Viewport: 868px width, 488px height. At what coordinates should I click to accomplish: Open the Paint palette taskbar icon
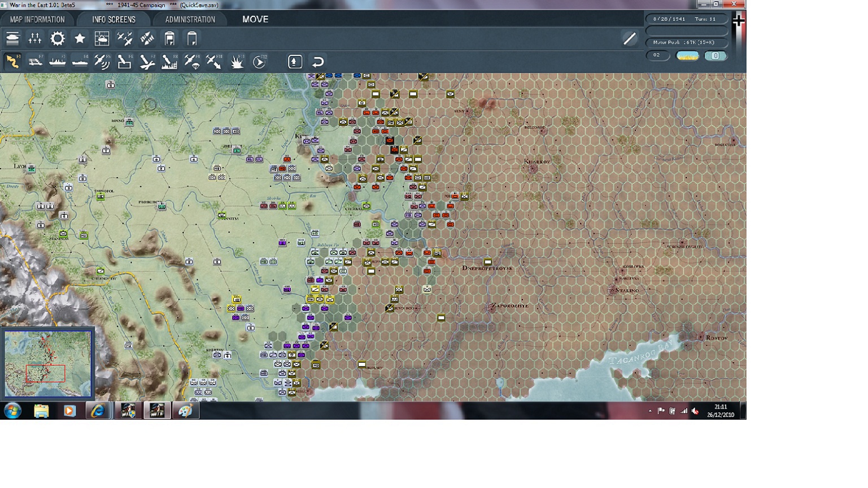[185, 410]
